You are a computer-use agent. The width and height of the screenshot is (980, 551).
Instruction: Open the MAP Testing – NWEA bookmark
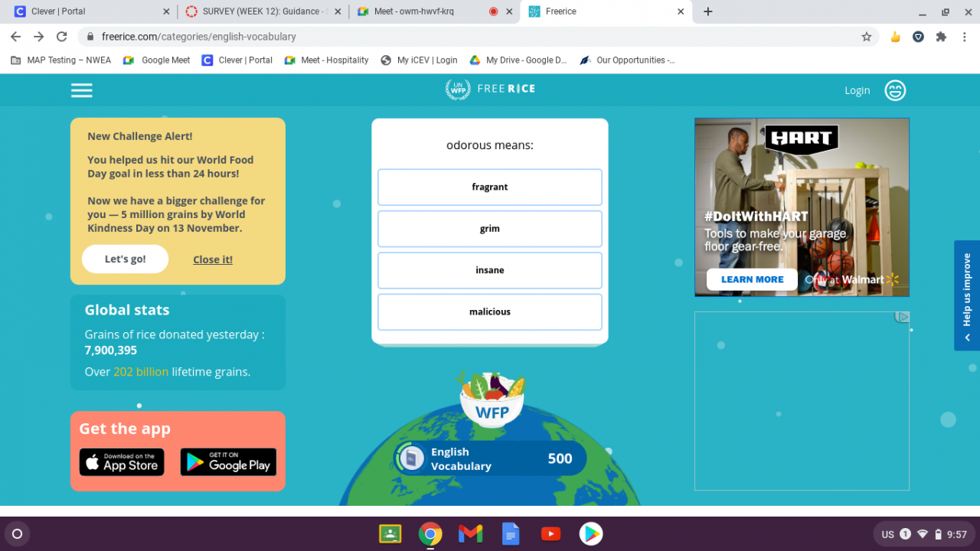pos(60,60)
